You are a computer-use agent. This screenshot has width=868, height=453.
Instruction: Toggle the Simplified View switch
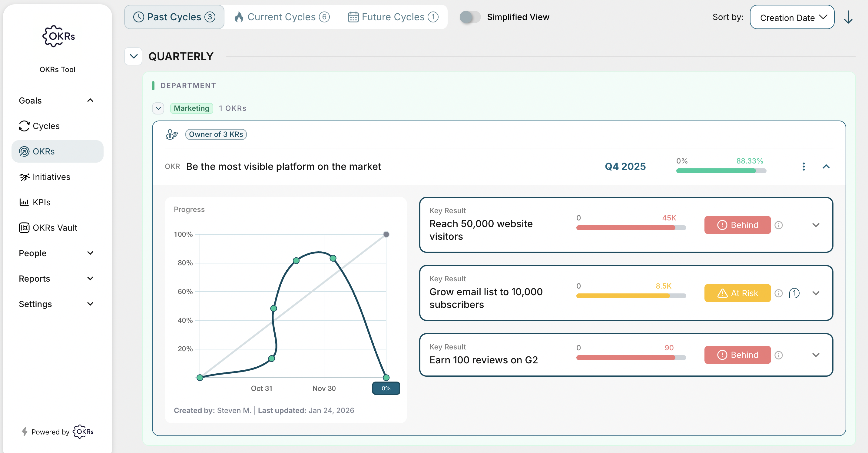[470, 17]
